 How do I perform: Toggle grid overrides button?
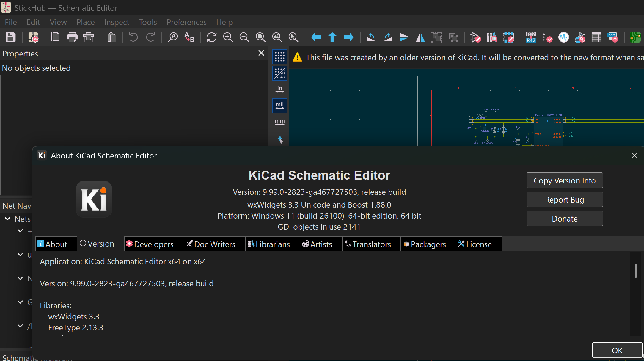coord(279,73)
